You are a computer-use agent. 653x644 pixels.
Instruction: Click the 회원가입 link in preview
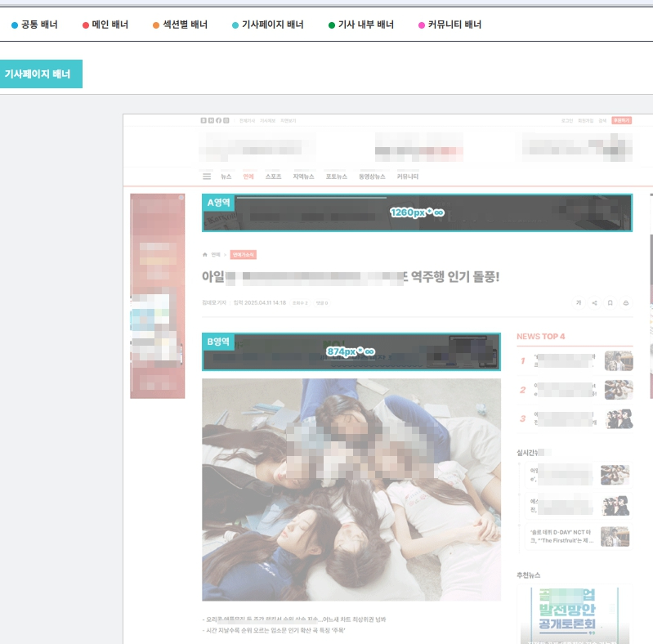585,121
